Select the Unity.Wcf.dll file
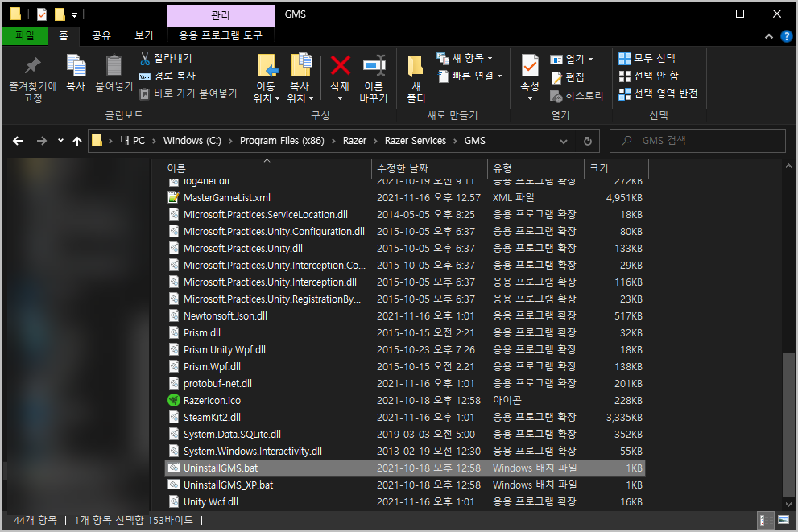This screenshot has width=798, height=532. click(405, 502)
